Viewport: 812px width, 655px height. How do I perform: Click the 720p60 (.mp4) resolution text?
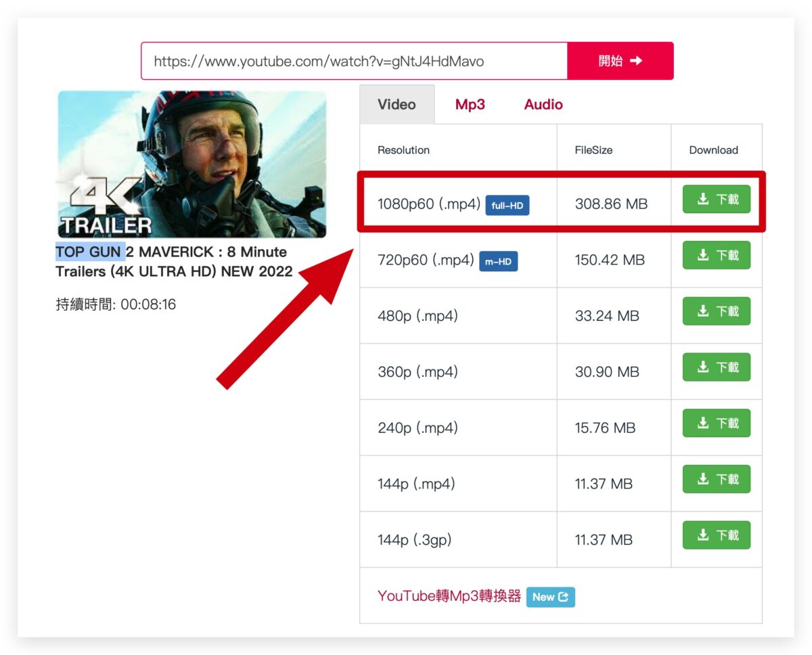426,260
